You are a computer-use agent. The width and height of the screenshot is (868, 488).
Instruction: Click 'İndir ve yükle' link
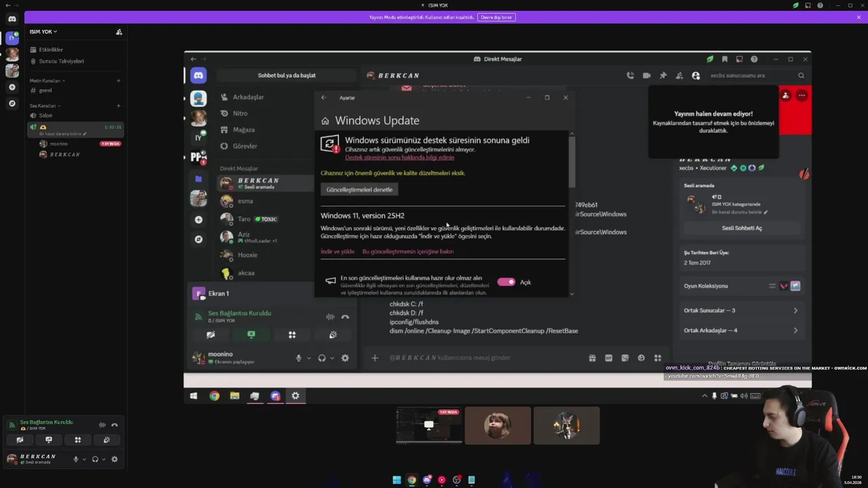point(338,251)
